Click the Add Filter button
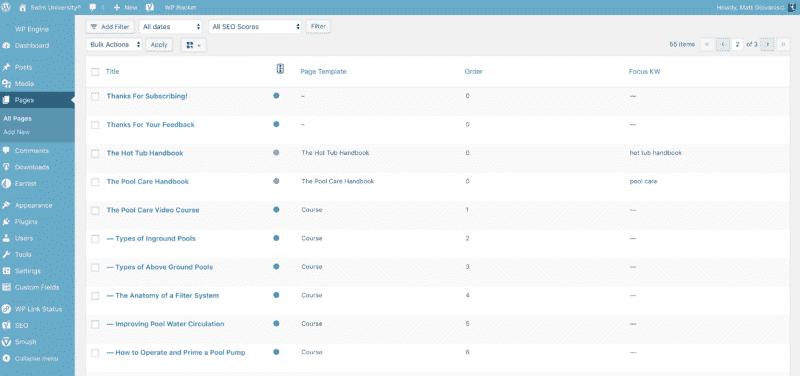Image resolution: width=800 pixels, height=376 pixels. point(110,27)
